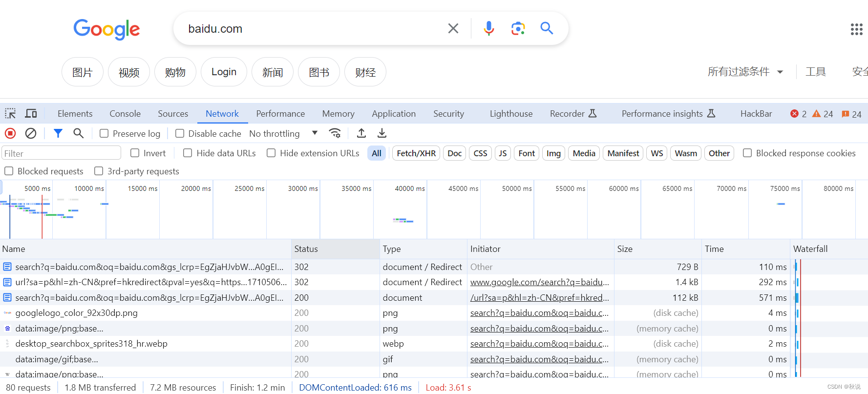Enable Disable cache checkbox
The height and width of the screenshot is (394, 868).
point(180,133)
